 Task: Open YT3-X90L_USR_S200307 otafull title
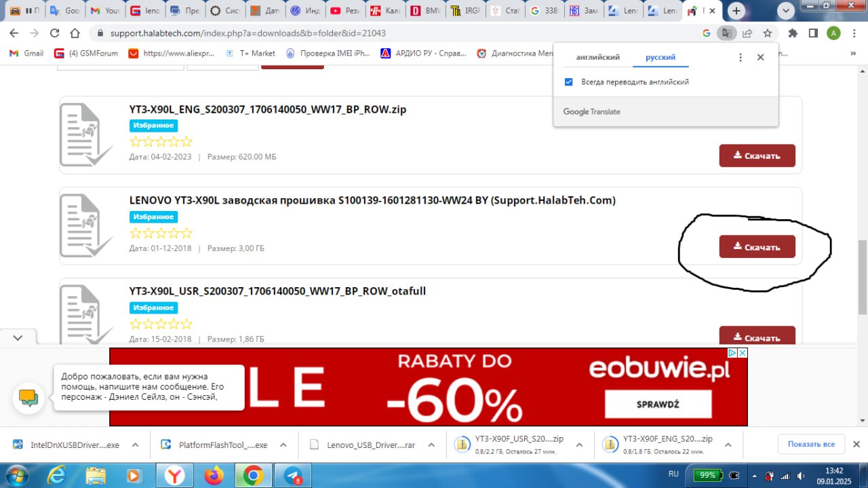277,291
